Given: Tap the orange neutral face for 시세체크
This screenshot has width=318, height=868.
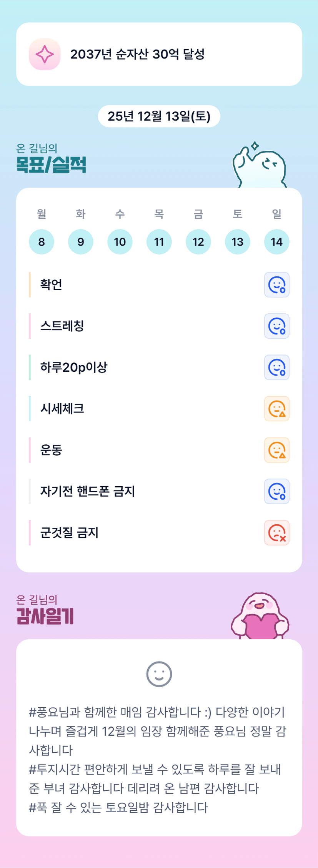Looking at the screenshot, I should [276, 409].
